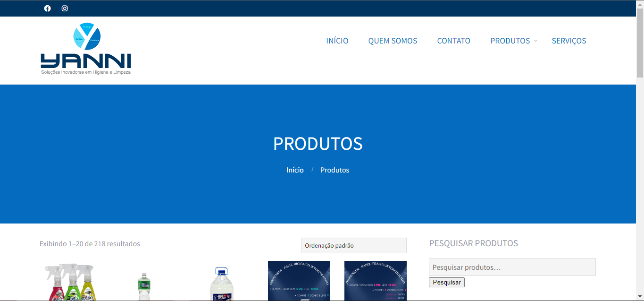Open the Facebook social icon

point(47,9)
